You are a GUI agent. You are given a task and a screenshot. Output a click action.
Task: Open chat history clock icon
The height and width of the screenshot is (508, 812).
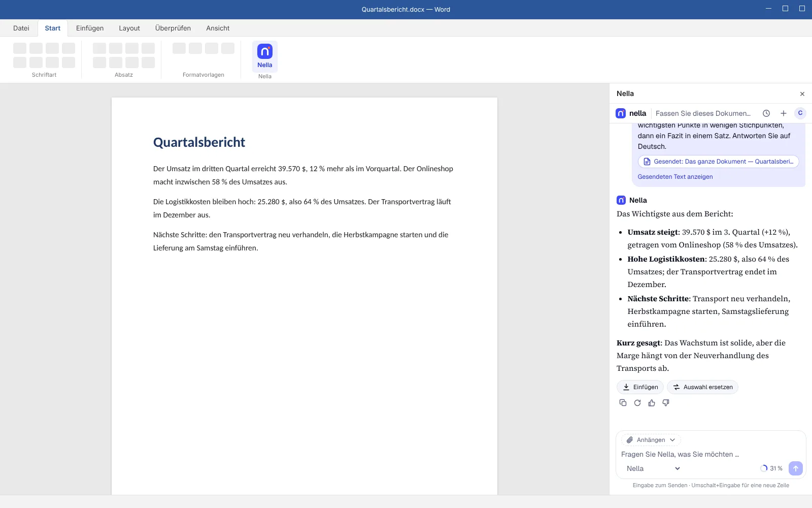(x=766, y=113)
